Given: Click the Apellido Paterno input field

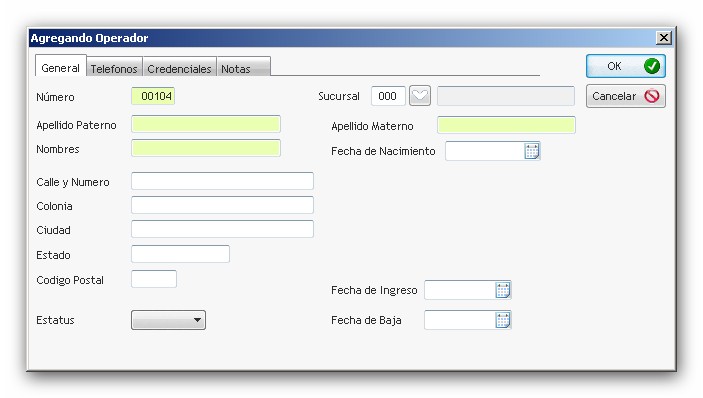Looking at the screenshot, I should 206,124.
